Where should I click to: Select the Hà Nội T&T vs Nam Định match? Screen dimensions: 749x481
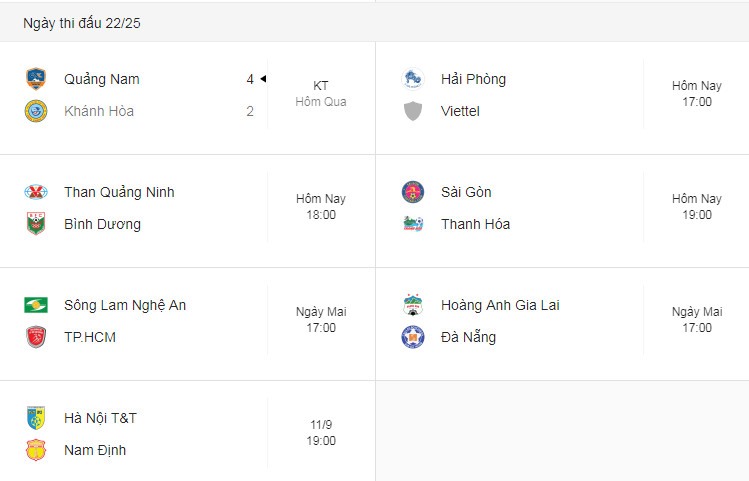(x=187, y=434)
